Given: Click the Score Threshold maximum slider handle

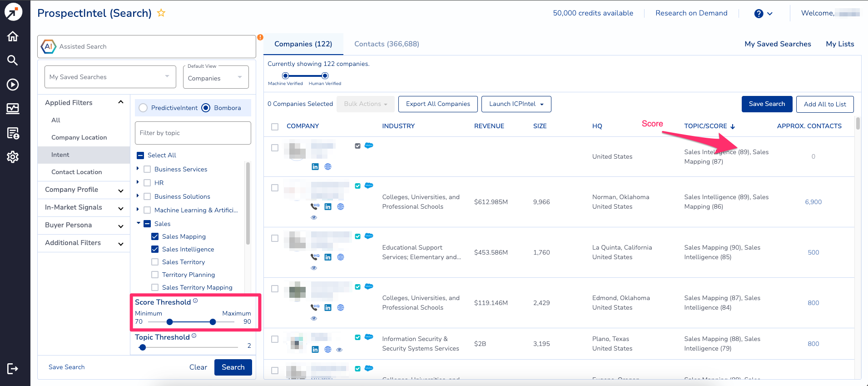Looking at the screenshot, I should (213, 322).
